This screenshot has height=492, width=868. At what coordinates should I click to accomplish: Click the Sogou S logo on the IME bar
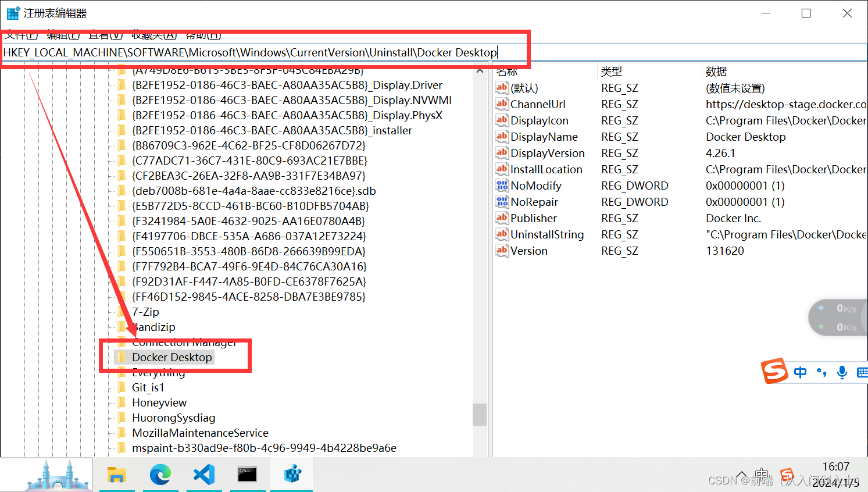774,370
